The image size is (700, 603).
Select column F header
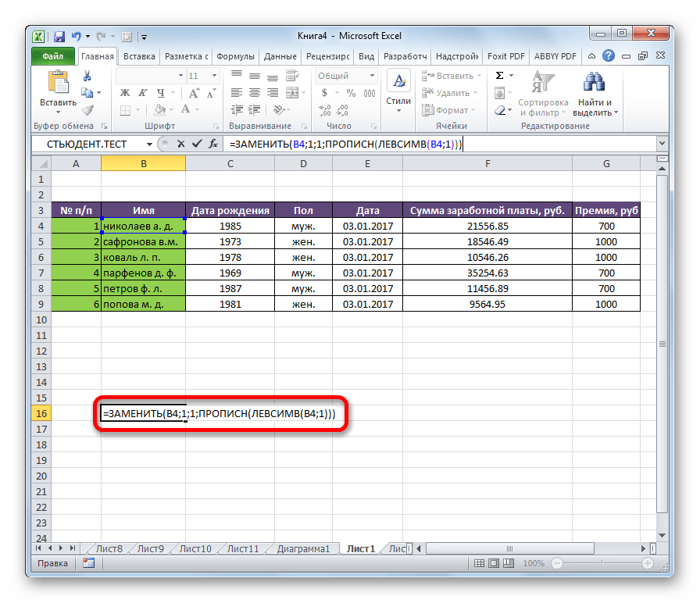[x=487, y=164]
